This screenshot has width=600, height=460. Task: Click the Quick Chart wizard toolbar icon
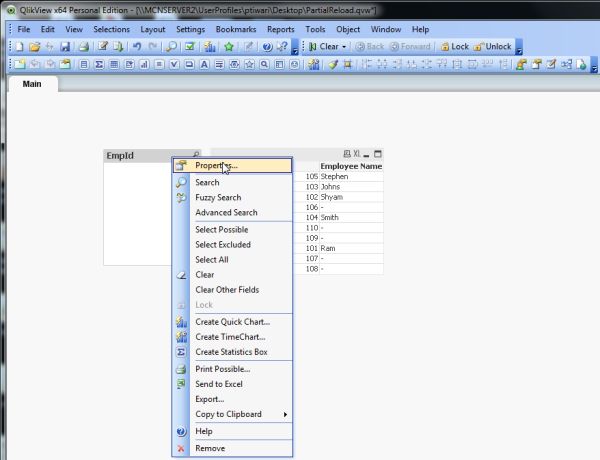(209, 47)
